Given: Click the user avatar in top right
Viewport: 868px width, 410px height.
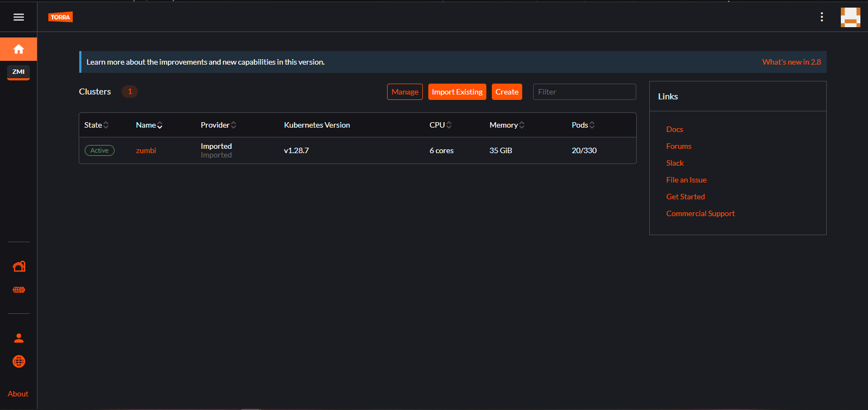Looking at the screenshot, I should [850, 17].
